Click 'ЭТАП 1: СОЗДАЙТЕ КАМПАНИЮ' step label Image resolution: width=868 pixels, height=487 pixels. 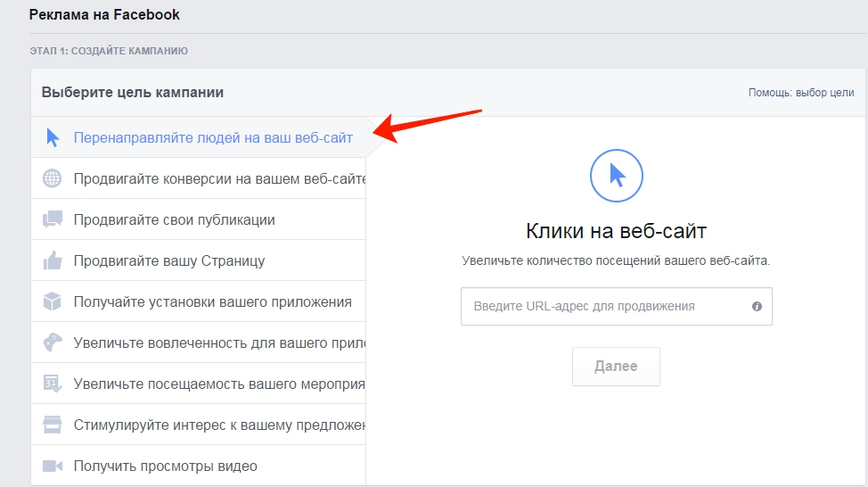[109, 51]
